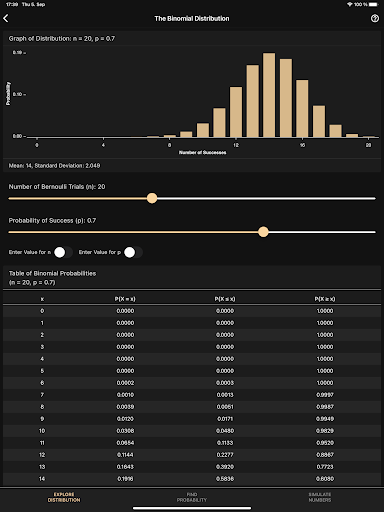Tap the Wi-Fi status icon
The image size is (384, 512).
(x=350, y=4)
